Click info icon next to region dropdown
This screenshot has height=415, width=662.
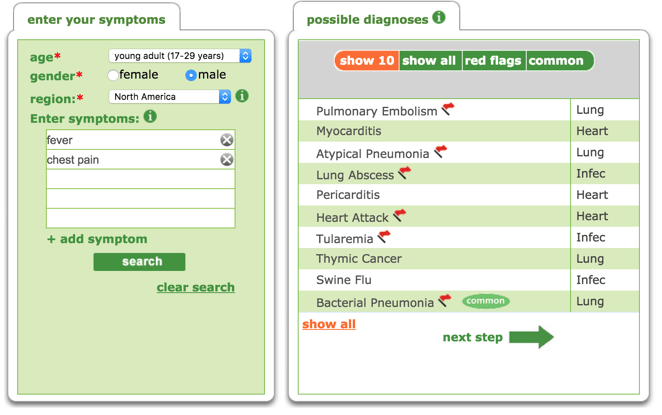242,96
